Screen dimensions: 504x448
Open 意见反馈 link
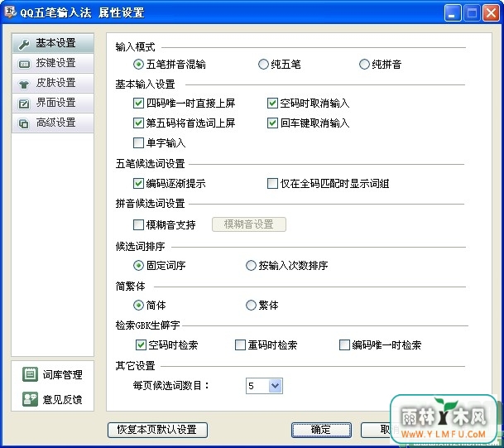(62, 399)
